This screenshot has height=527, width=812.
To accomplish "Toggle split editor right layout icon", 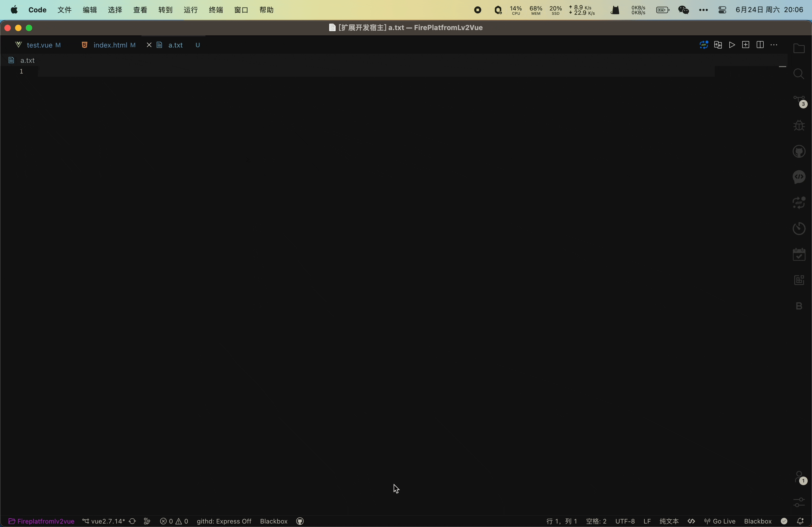I will click(x=760, y=45).
